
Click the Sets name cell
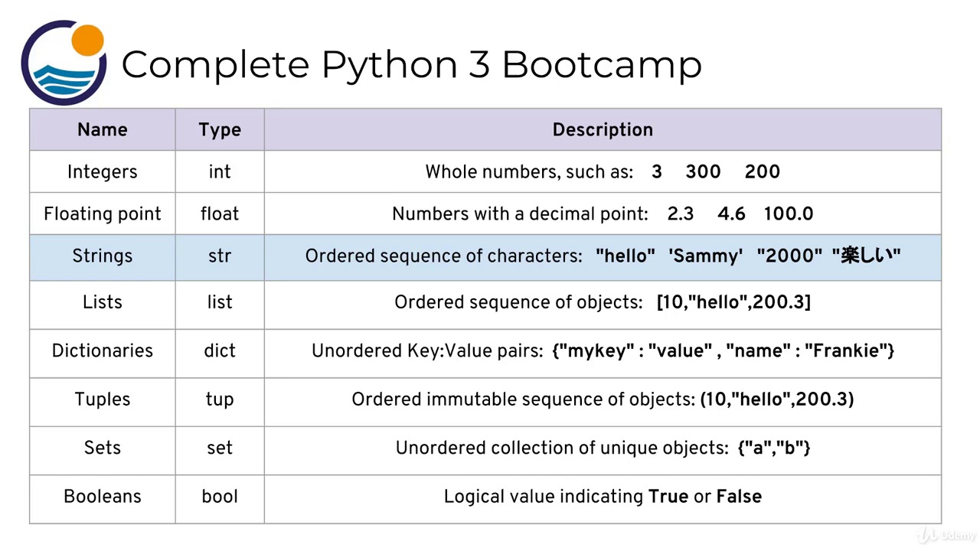pyautogui.click(x=103, y=448)
